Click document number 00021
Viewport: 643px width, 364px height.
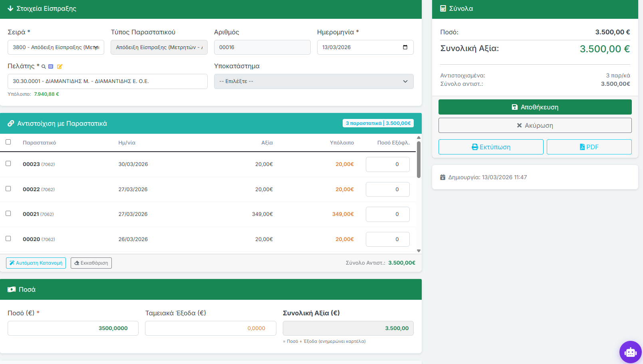click(x=31, y=214)
